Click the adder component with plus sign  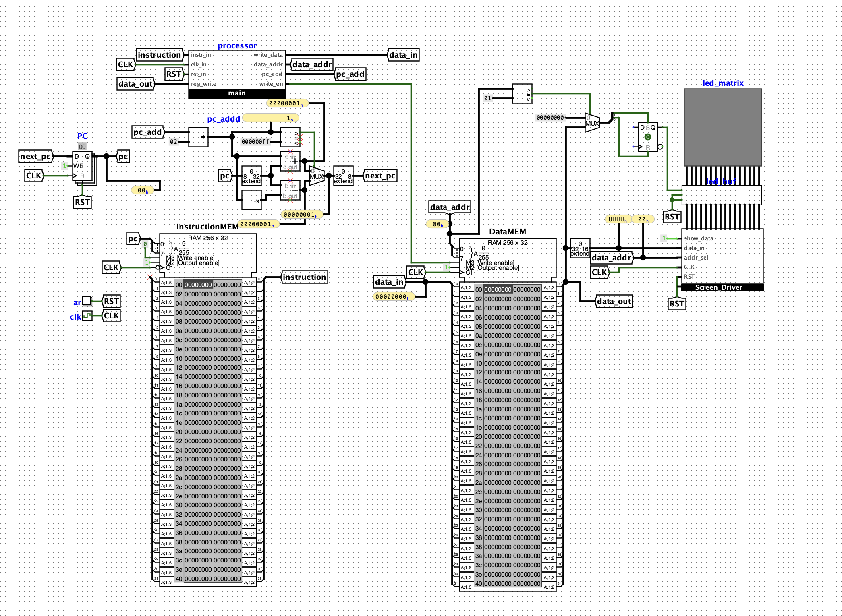pos(291,161)
